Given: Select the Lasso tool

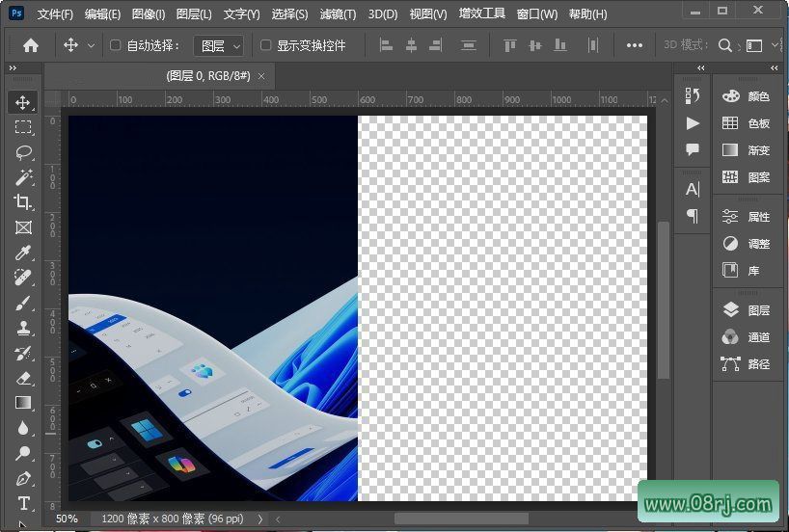Looking at the screenshot, I should pyautogui.click(x=22, y=152).
